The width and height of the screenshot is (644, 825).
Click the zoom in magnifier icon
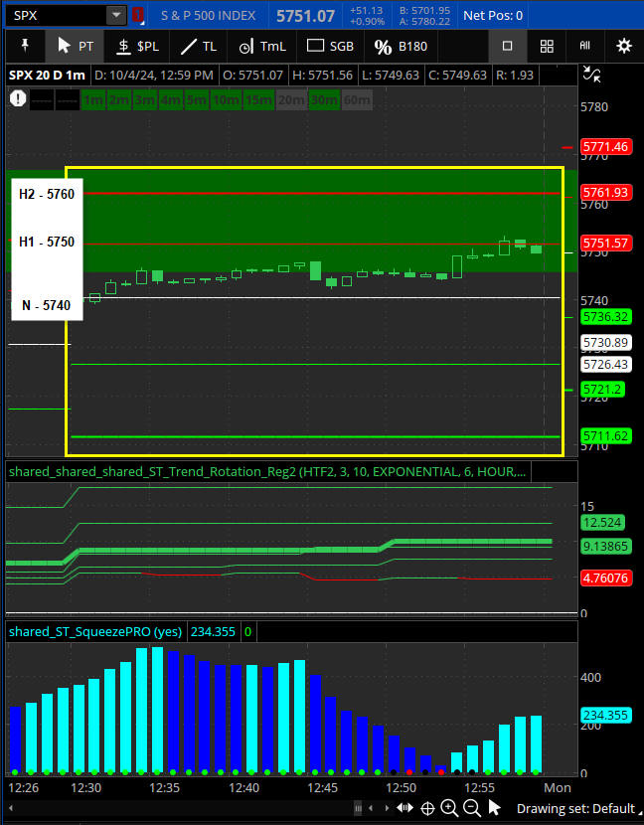click(x=449, y=808)
